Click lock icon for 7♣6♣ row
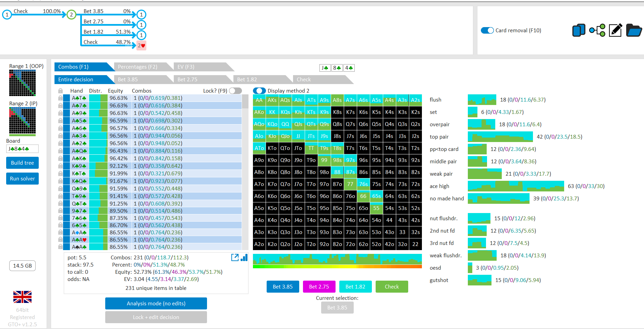644x329 pixels. (x=60, y=218)
